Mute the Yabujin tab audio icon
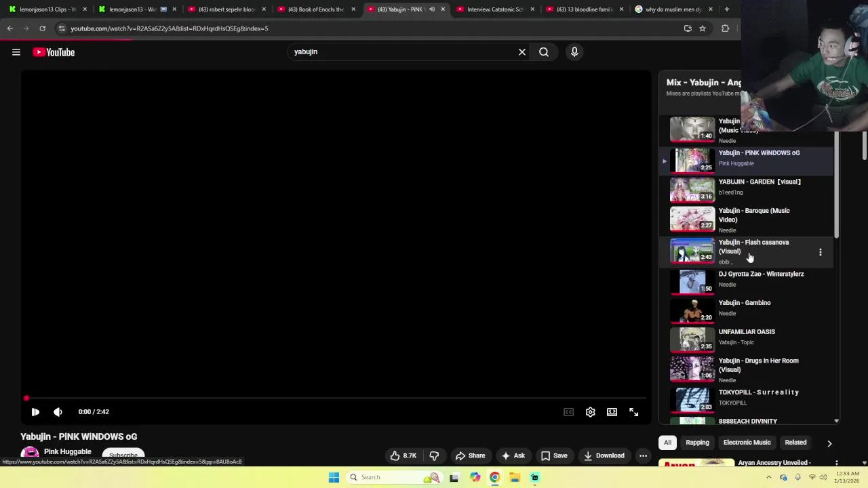 pos(431,9)
